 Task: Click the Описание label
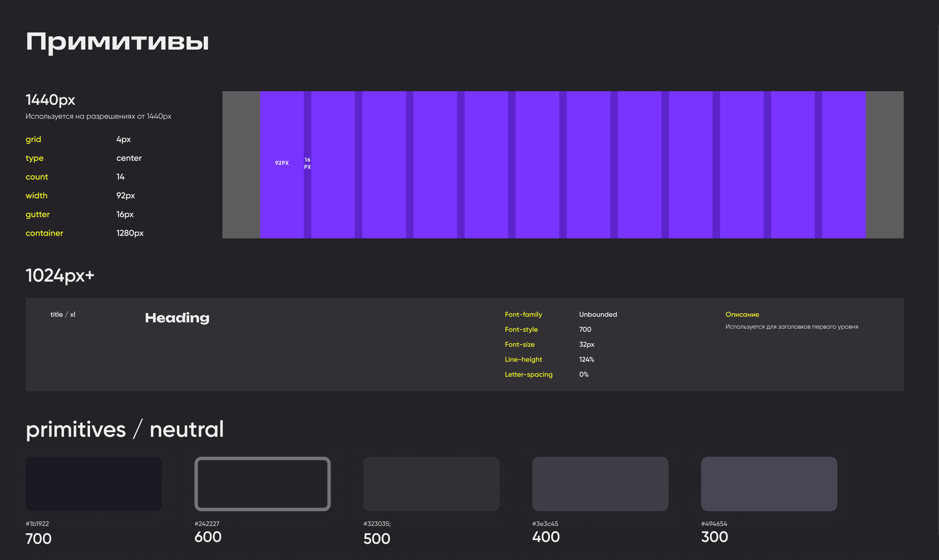click(x=742, y=314)
